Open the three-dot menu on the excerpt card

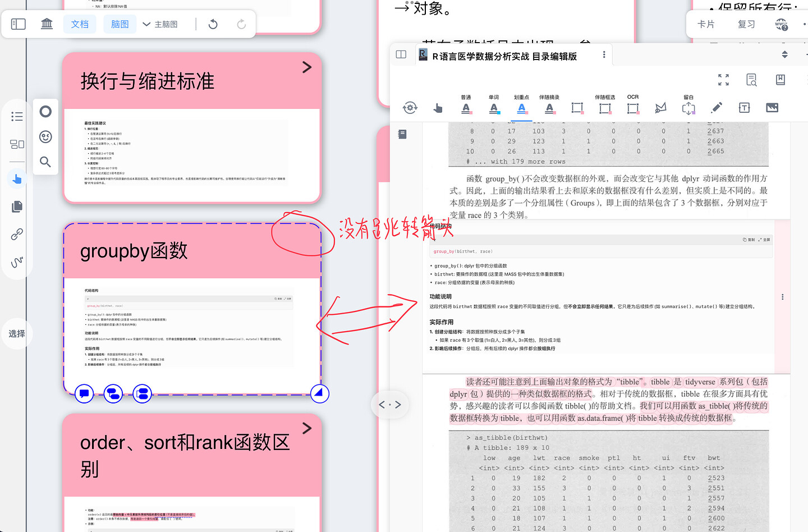pos(783,297)
